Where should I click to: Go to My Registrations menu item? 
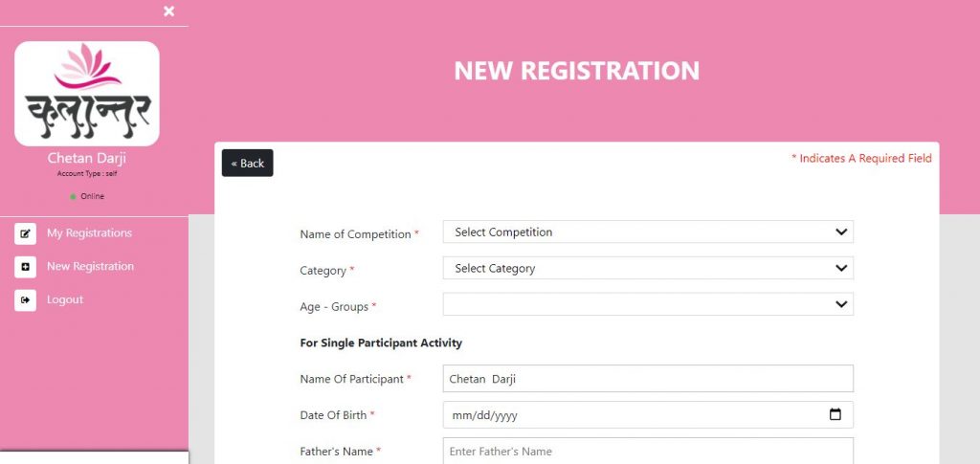89,232
